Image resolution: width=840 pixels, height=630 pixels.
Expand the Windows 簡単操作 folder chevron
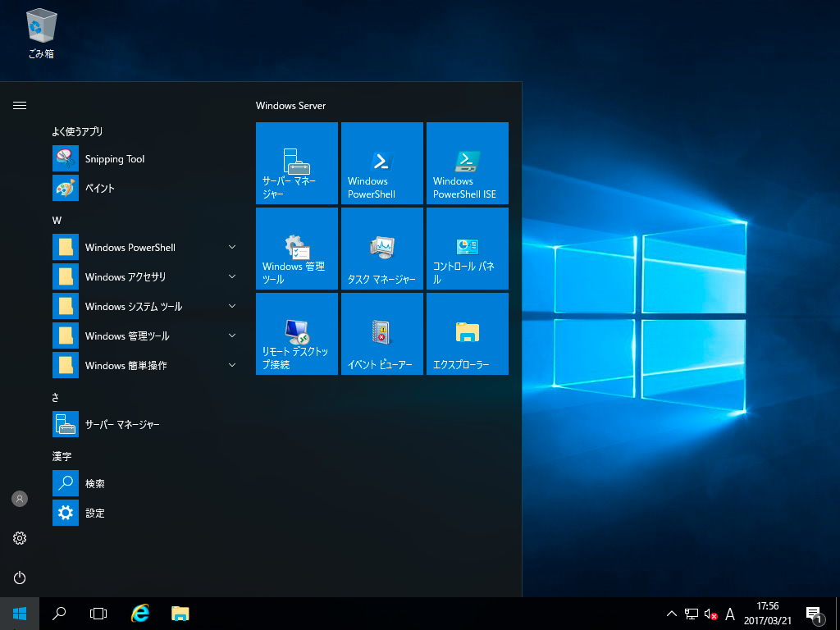click(232, 365)
